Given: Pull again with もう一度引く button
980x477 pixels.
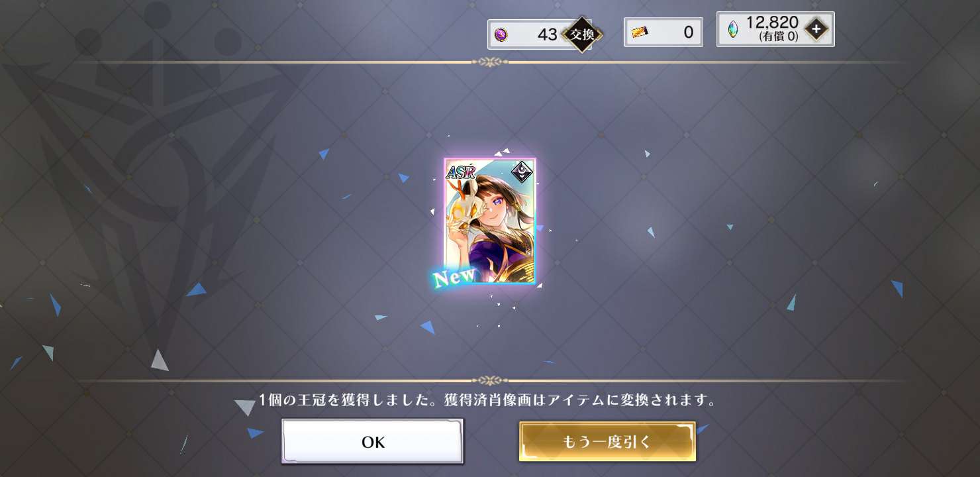Looking at the screenshot, I should click(x=607, y=442).
